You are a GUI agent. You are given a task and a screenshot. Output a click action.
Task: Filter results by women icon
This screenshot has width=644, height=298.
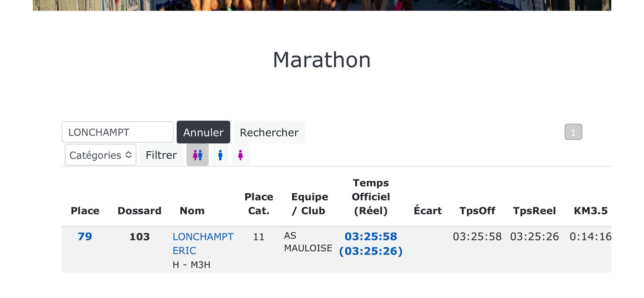coord(240,155)
